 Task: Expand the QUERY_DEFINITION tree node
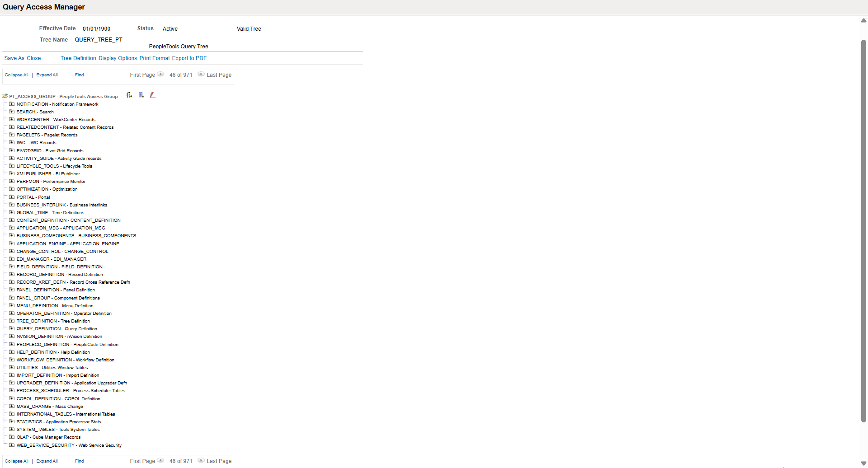pos(11,328)
